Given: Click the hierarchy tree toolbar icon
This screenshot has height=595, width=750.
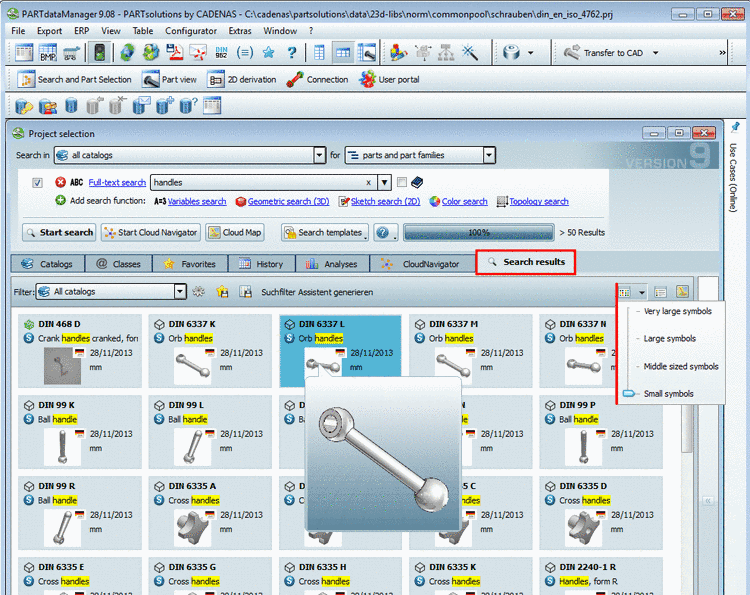Looking at the screenshot, I should 446,53.
